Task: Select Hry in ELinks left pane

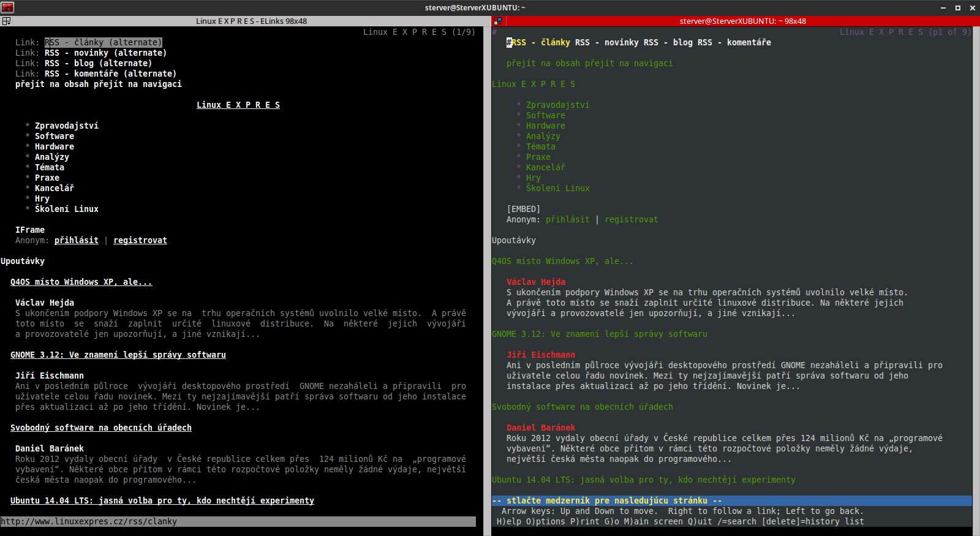Action: 42,198
